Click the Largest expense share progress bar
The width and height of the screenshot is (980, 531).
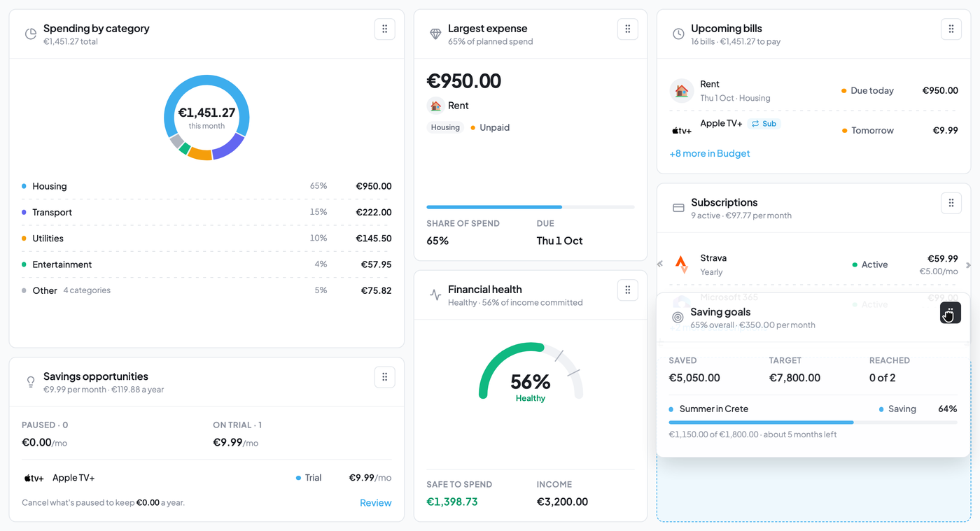[531, 207]
